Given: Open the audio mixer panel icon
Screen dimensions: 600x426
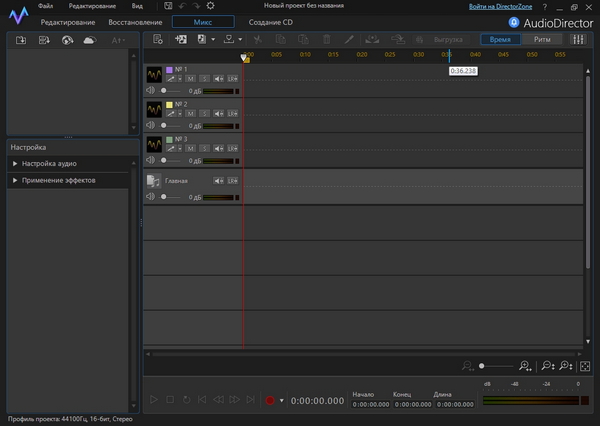Looking at the screenshot, I should point(580,39).
